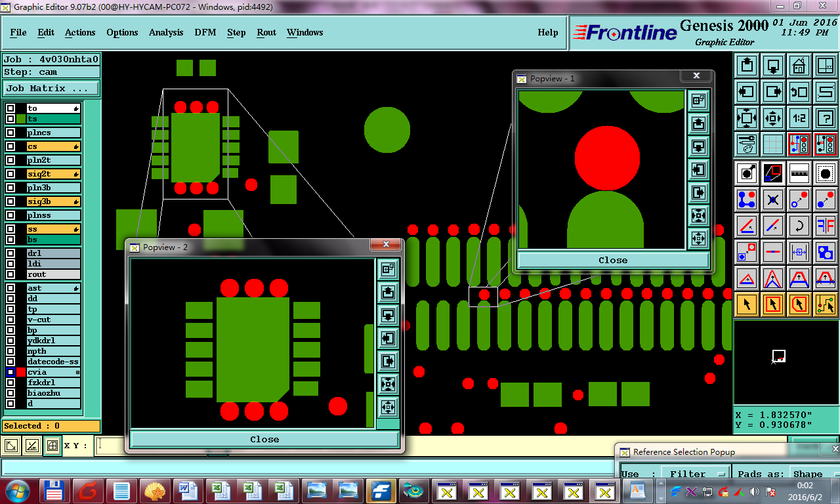This screenshot has width=840, height=504.
Task: Open the Help menu
Action: (x=548, y=32)
